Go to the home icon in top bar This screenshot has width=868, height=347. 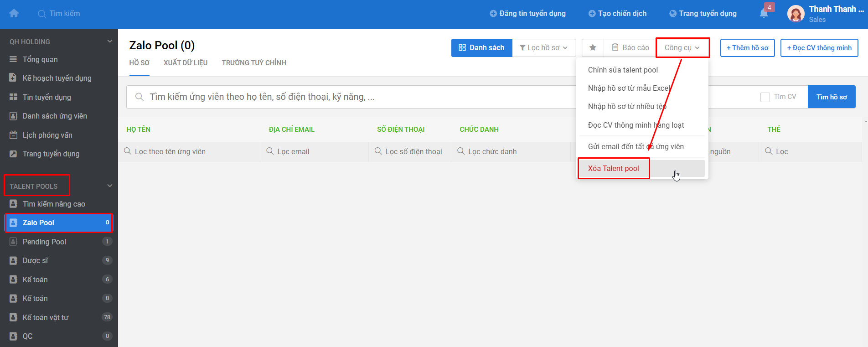[x=14, y=14]
